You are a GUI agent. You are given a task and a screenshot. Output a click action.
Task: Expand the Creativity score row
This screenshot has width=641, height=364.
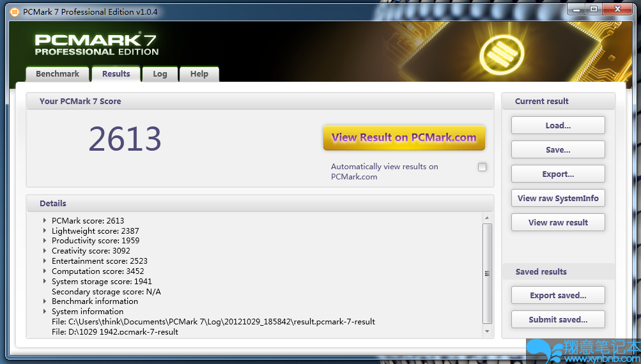pyautogui.click(x=45, y=251)
